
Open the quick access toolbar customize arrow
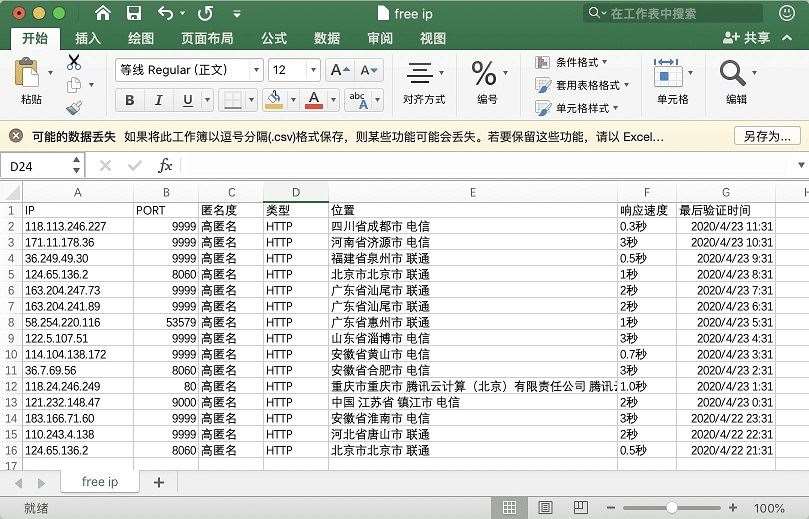237,14
